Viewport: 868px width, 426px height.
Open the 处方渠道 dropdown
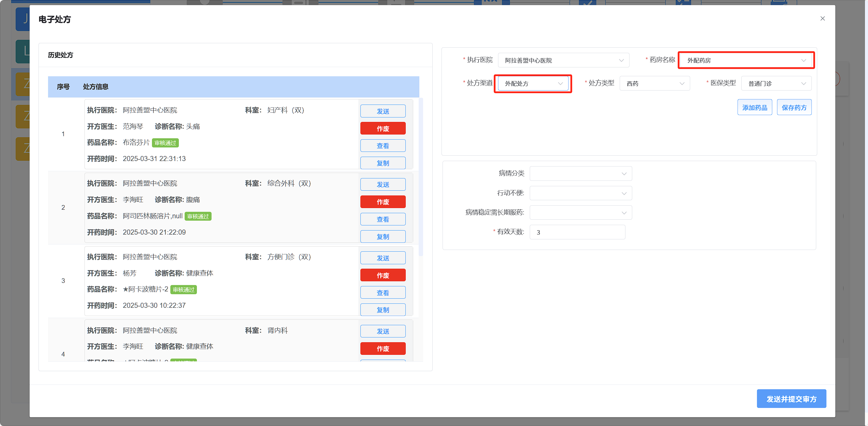coord(533,84)
